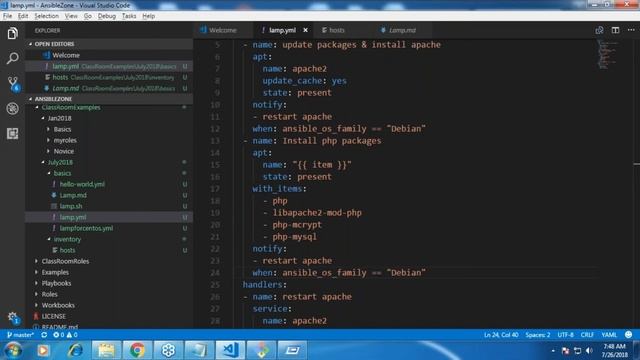Open the Edit menu
Screen dimensions: 640x360
coord(23,16)
